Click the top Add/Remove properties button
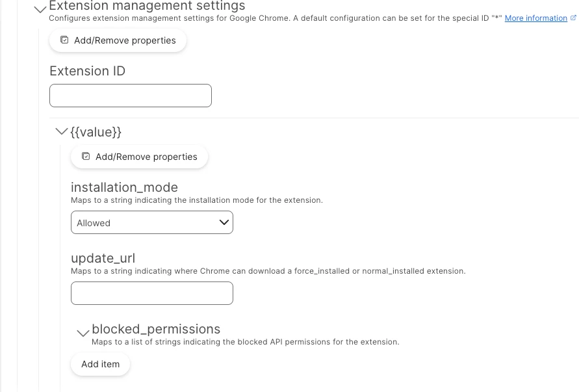 point(118,40)
